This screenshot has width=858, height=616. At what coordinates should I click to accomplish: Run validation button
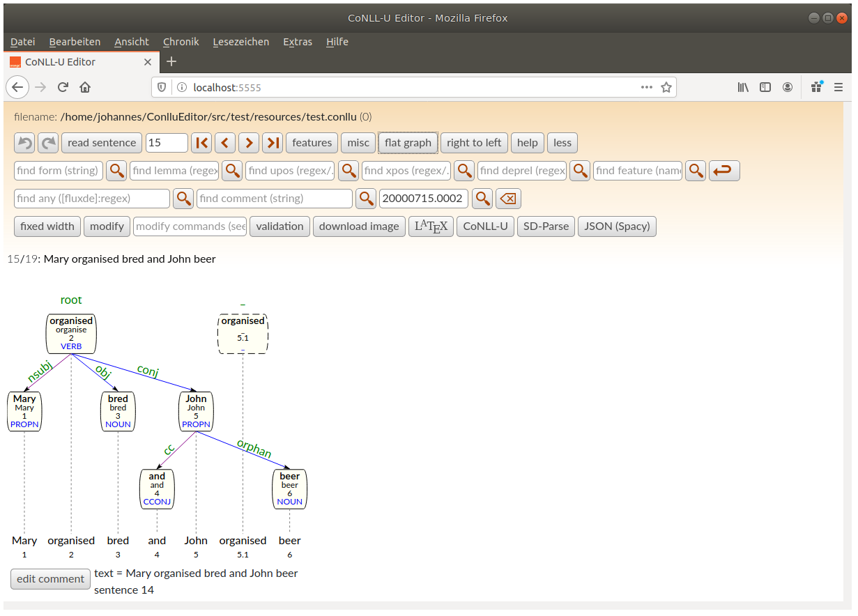tap(279, 226)
